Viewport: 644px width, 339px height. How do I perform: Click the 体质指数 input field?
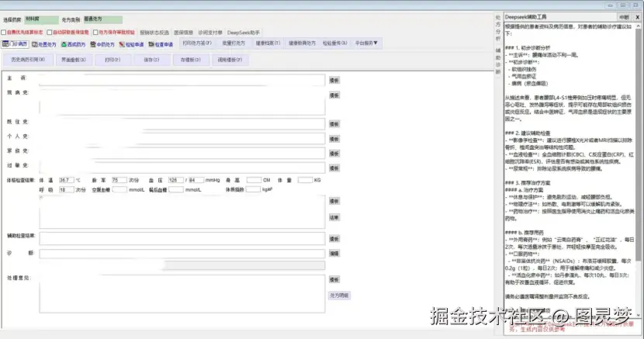(x=253, y=189)
